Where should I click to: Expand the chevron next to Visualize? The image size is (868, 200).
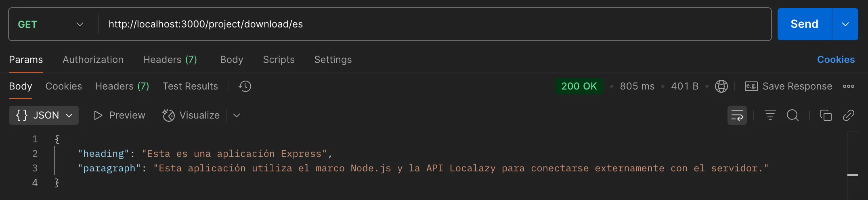237,116
